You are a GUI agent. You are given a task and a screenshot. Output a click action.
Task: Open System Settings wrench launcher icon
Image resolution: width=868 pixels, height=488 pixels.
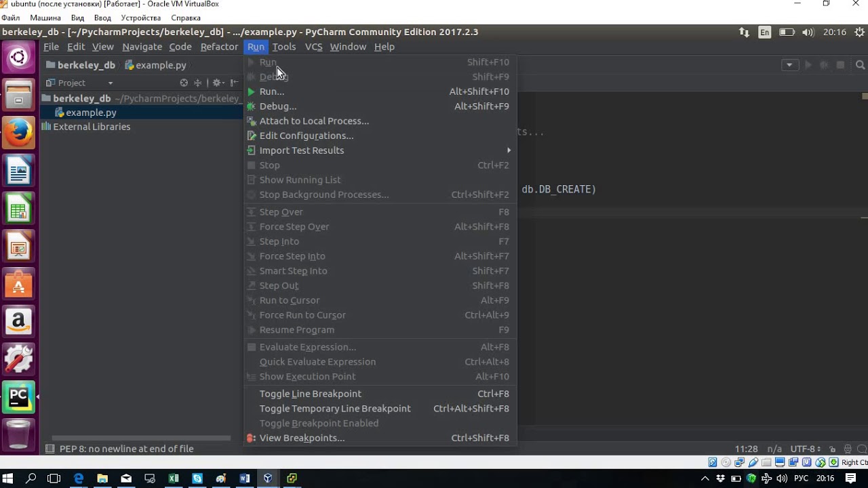18,359
